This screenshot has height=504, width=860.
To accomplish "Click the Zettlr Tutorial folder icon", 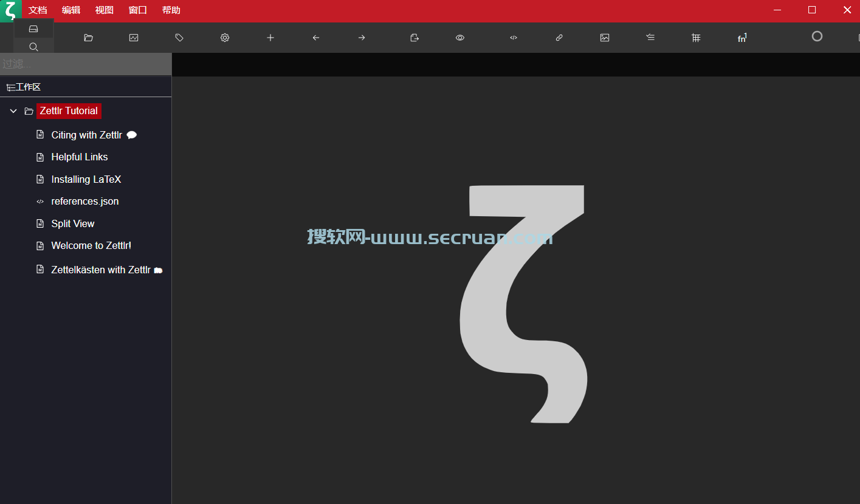I will [x=29, y=111].
